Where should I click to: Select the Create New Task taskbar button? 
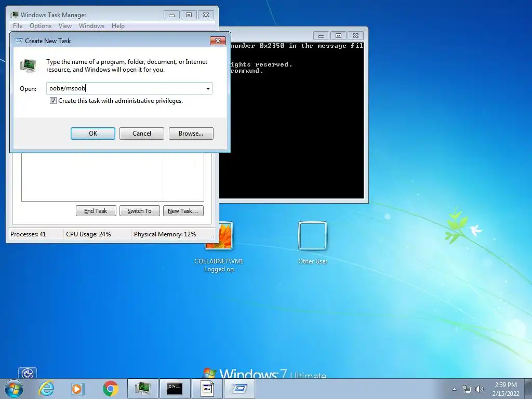(239, 389)
